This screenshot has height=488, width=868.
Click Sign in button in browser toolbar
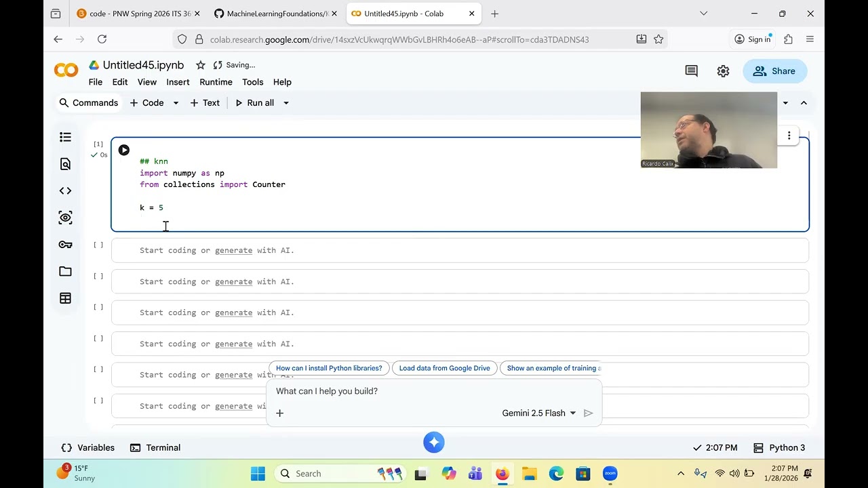753,39
